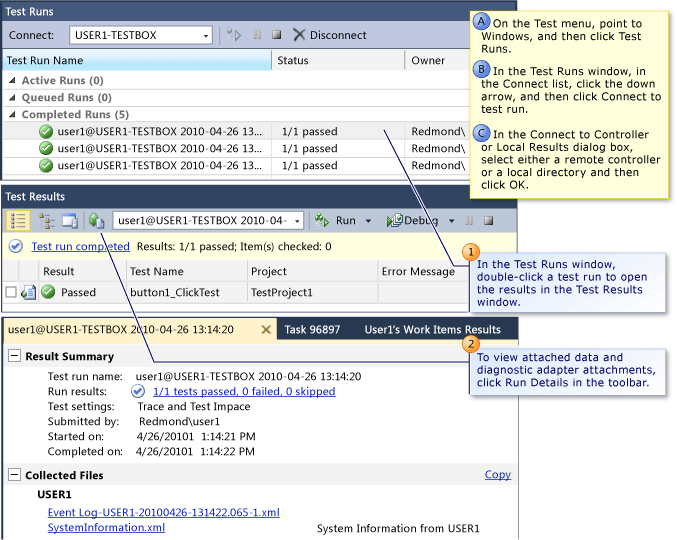Click the Disconnect button label
Screen dimensions: 677x540
pos(338,35)
